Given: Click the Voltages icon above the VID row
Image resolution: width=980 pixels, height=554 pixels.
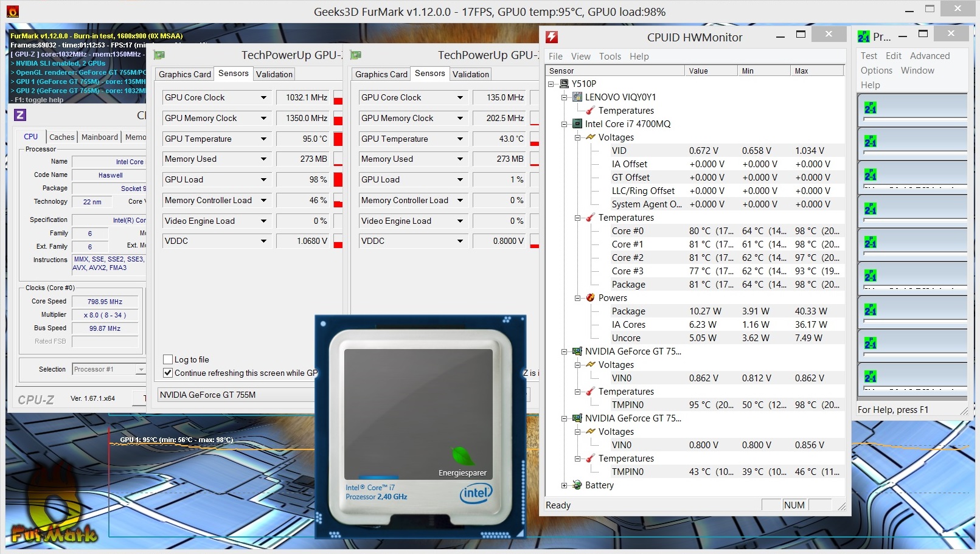Looking at the screenshot, I should click(590, 137).
